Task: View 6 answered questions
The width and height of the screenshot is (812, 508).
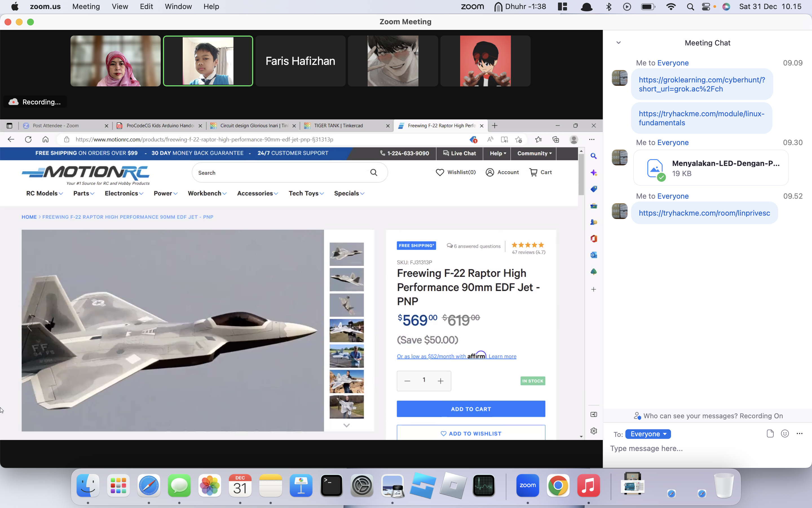Action: tap(474, 246)
